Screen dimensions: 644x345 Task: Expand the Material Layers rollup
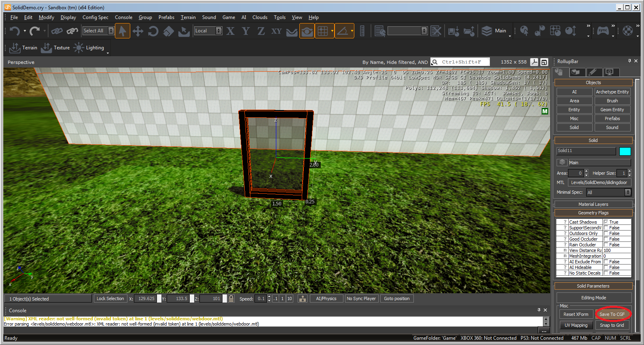(x=593, y=204)
